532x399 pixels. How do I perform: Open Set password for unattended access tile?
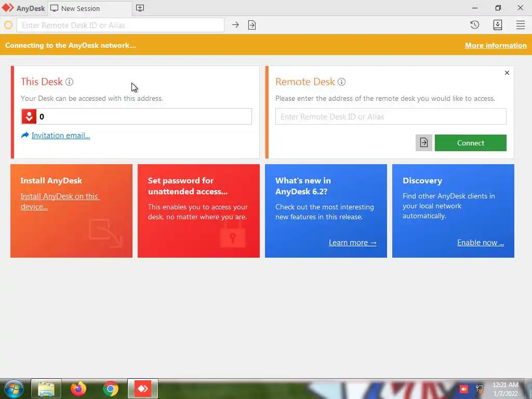(198, 211)
